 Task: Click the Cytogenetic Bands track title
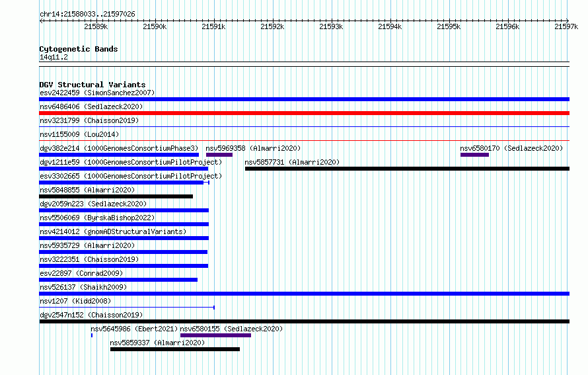[x=79, y=49]
